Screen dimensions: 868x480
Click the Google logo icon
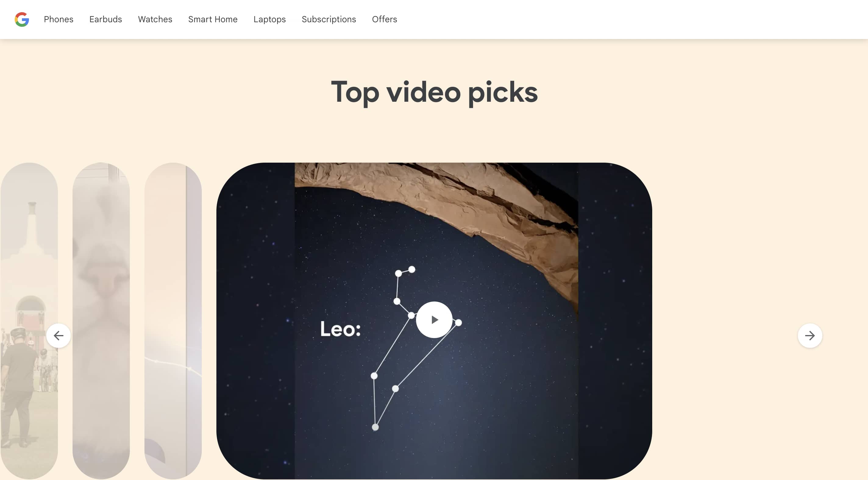(x=22, y=19)
